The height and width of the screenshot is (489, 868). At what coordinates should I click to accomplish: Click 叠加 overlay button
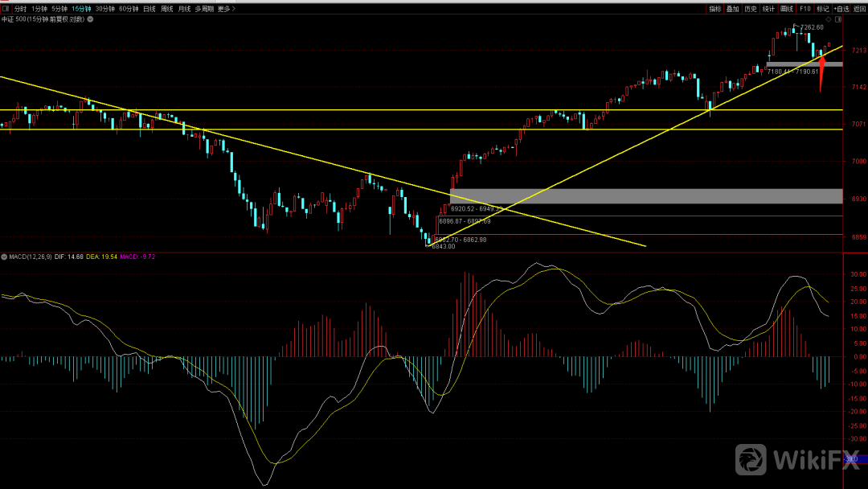point(732,9)
